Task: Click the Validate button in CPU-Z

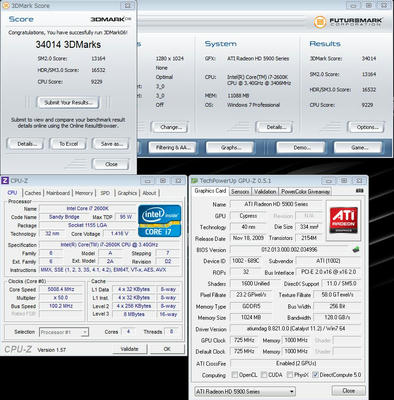Action: [x=129, y=349]
